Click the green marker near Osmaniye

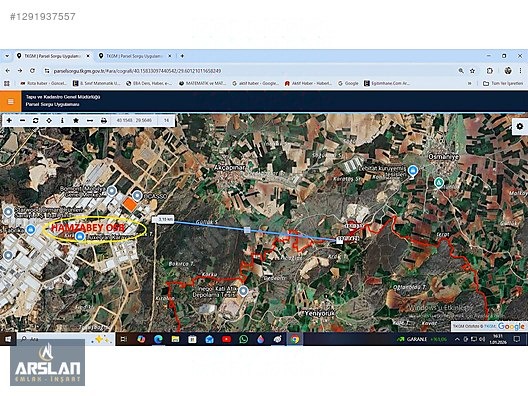pos(438,183)
